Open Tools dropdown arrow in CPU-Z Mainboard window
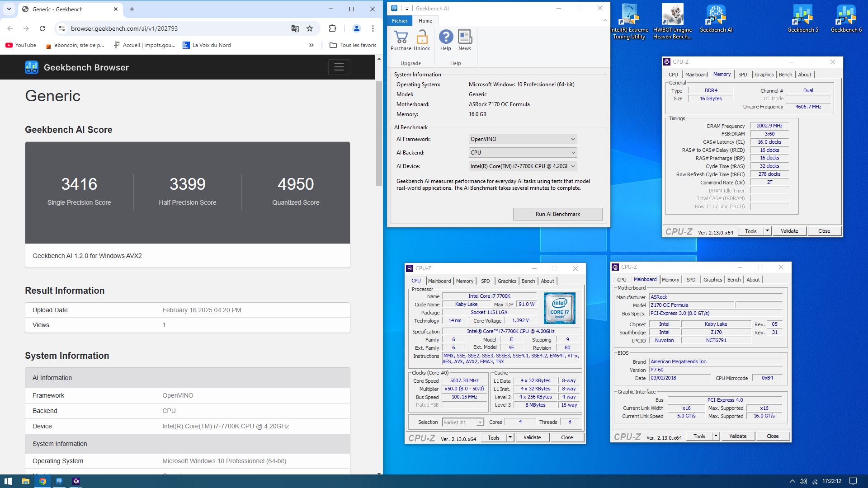The width and height of the screenshot is (868, 488). click(716, 436)
